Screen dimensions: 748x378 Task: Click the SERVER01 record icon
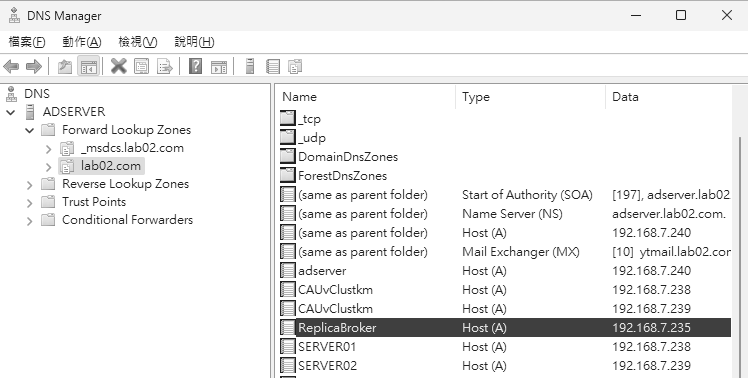[x=288, y=346]
